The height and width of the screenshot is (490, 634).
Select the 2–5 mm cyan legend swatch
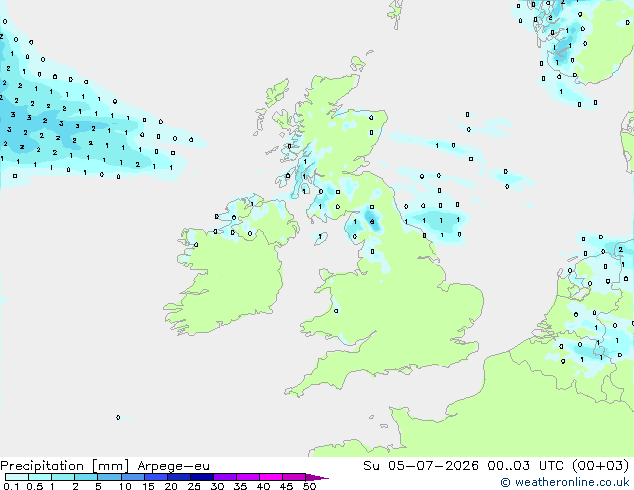[86, 477]
